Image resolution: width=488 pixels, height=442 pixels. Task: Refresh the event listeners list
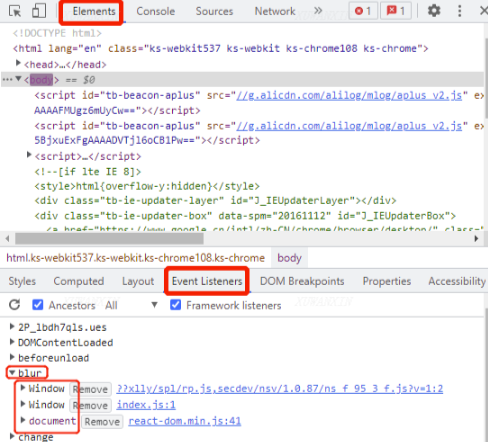pos(15,305)
